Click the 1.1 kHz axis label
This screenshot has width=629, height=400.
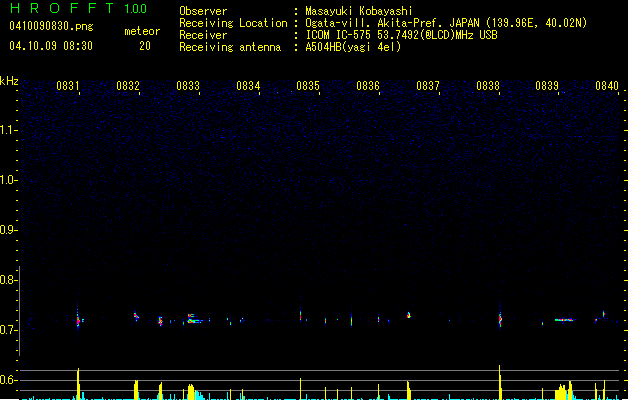(8, 130)
